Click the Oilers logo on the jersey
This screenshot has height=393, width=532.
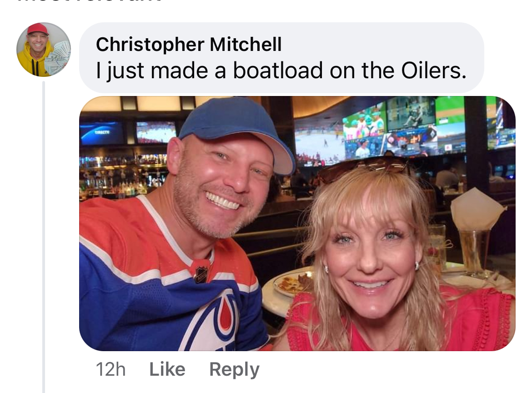tap(217, 322)
